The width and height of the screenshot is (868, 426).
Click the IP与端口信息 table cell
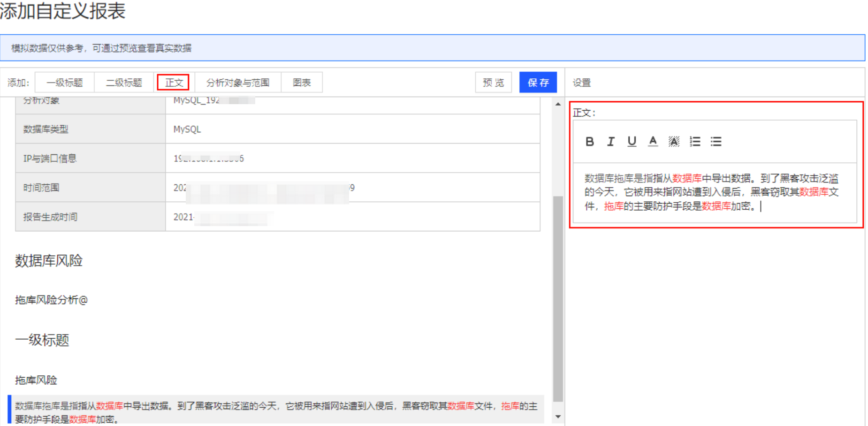click(91, 159)
